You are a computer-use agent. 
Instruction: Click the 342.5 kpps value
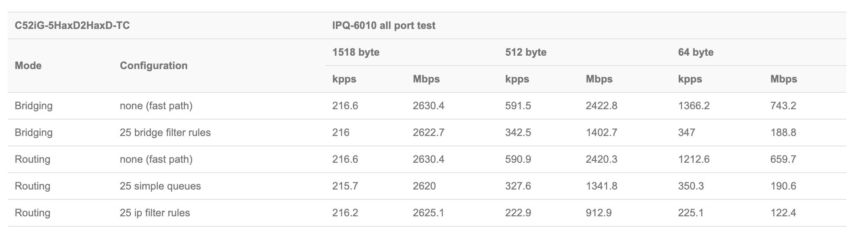[x=518, y=133]
